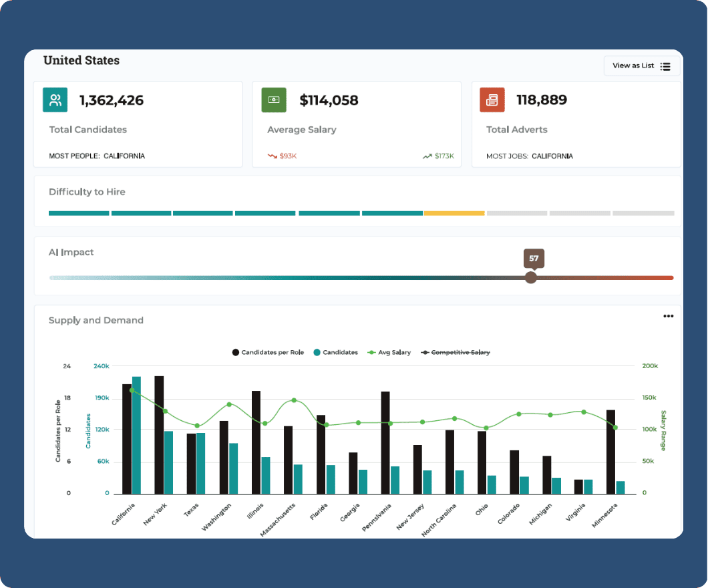Screen dimensions: 708x588
Task: Click the Washington axis label
Action: pos(216,517)
